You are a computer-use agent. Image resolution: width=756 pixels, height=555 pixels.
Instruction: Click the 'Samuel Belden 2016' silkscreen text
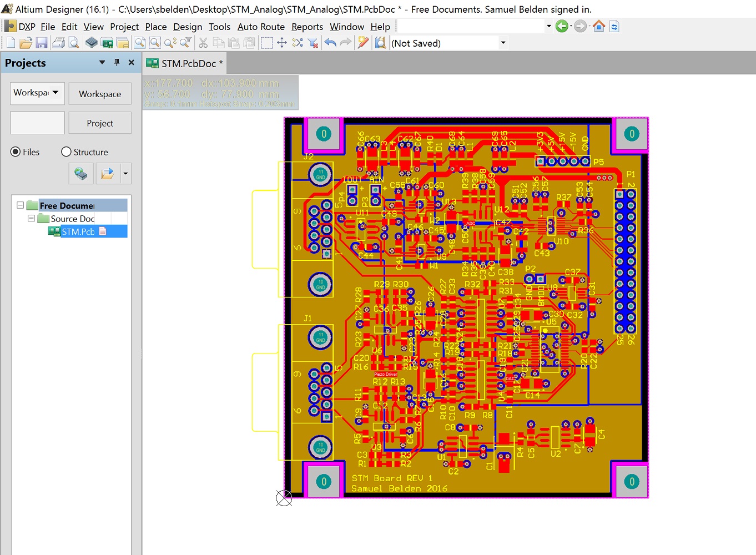click(399, 488)
